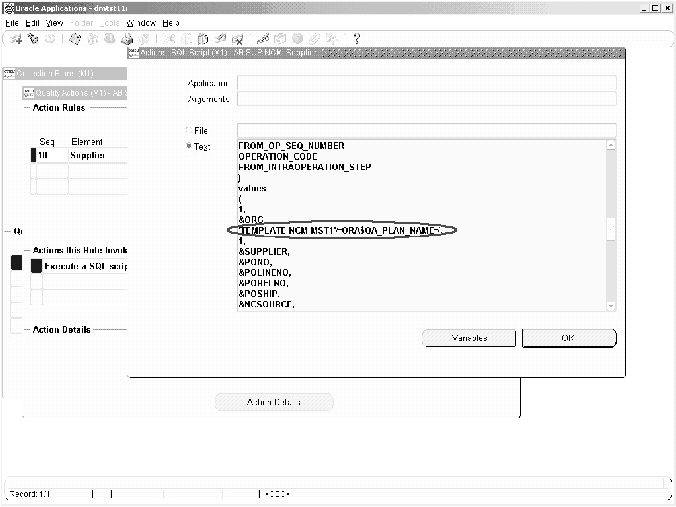
Task: Click the Window Help question mark icon
Action: click(x=357, y=39)
